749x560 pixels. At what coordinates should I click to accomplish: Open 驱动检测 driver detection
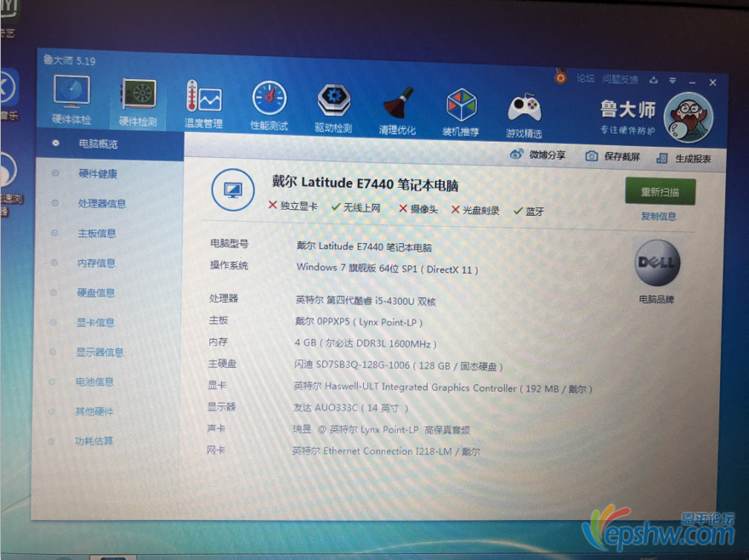tap(333, 108)
